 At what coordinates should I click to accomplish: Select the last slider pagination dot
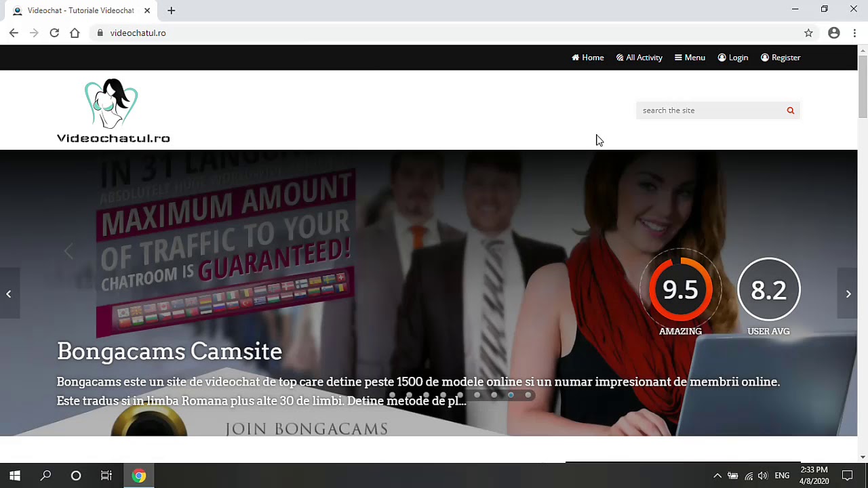(x=528, y=395)
